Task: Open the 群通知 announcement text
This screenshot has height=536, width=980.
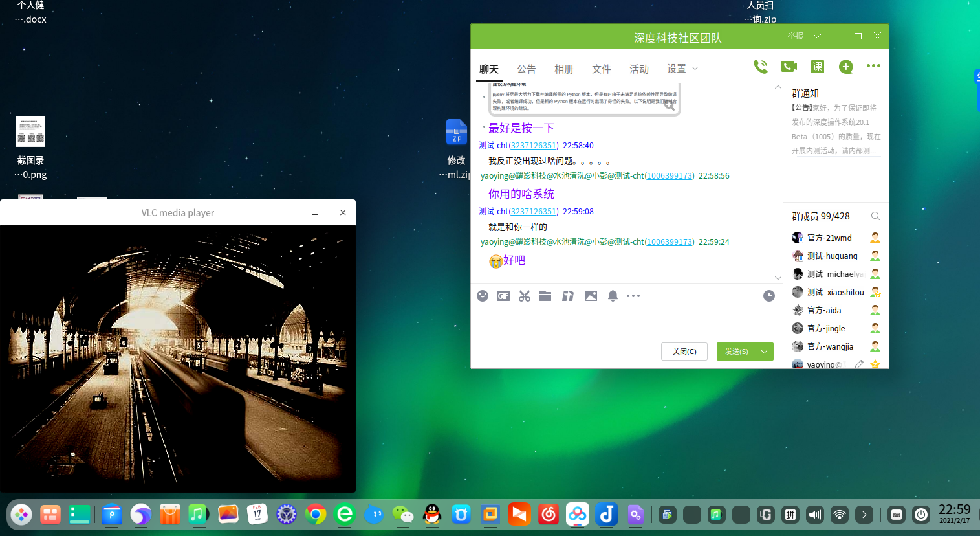Action: coord(836,129)
